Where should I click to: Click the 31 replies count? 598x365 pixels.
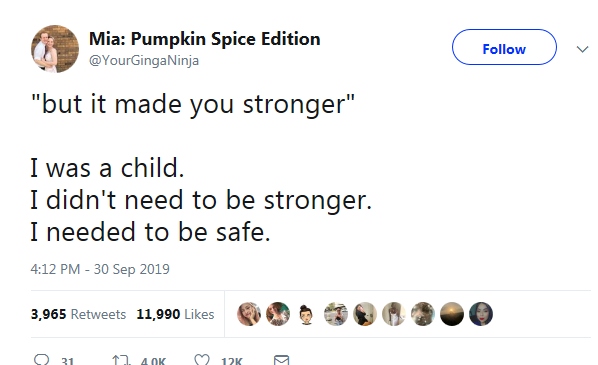pos(68,361)
